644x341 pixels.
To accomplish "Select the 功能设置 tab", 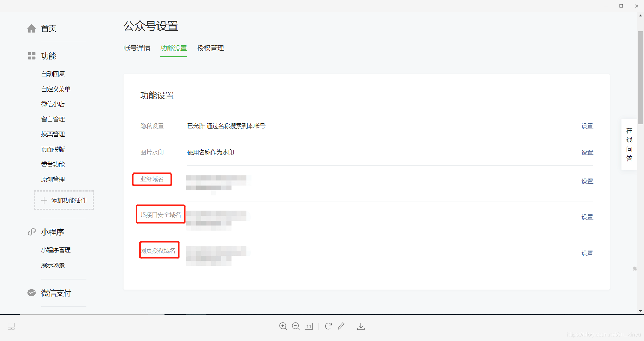I will click(x=174, y=48).
